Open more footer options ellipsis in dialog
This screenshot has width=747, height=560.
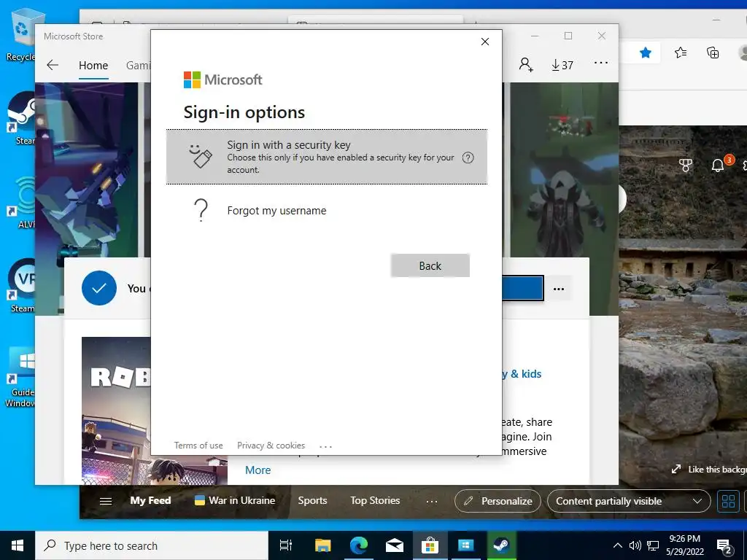(x=326, y=447)
